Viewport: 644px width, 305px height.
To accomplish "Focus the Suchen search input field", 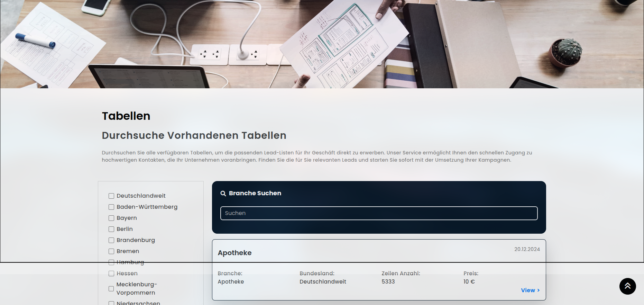I will (x=379, y=213).
